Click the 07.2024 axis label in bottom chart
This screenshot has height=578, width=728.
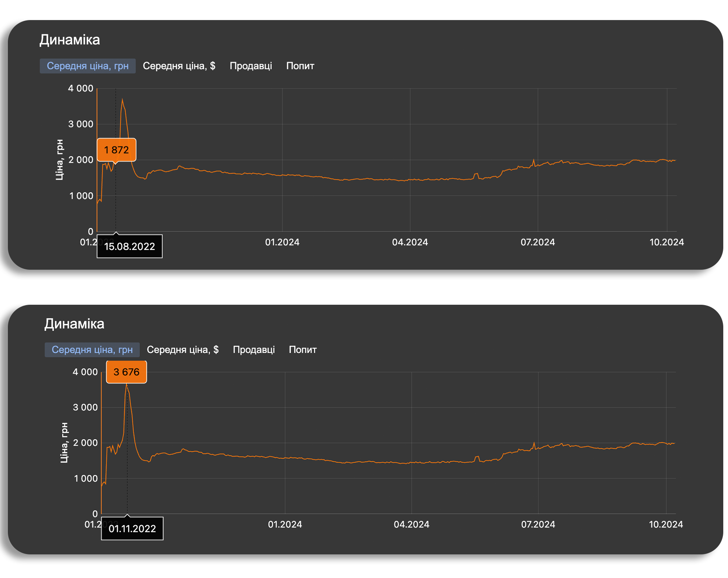click(538, 524)
